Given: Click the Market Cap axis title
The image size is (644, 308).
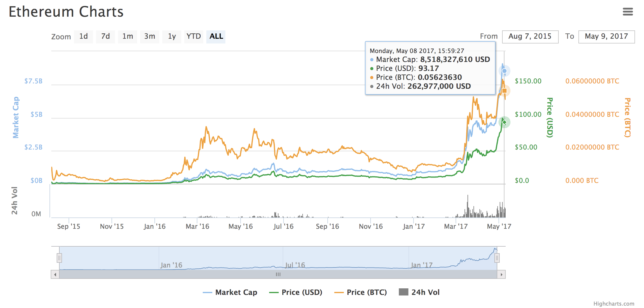Looking at the screenshot, I should coord(16,117).
